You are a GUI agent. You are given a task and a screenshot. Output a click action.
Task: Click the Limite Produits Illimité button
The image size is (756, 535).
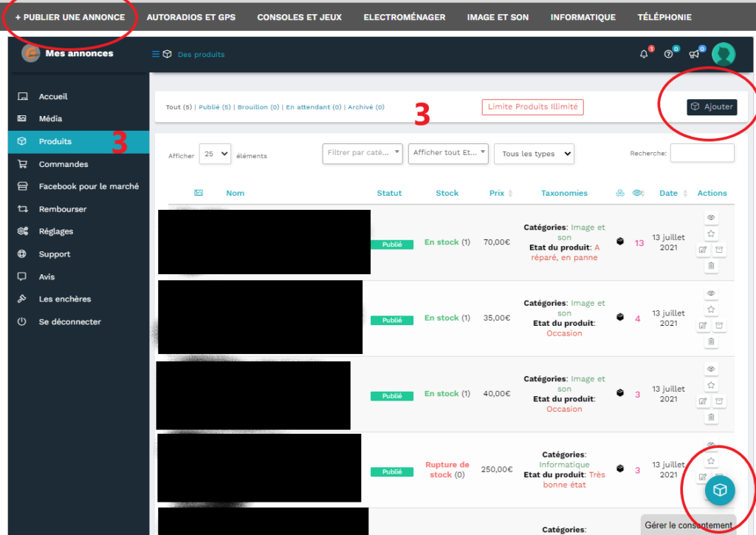click(x=533, y=107)
